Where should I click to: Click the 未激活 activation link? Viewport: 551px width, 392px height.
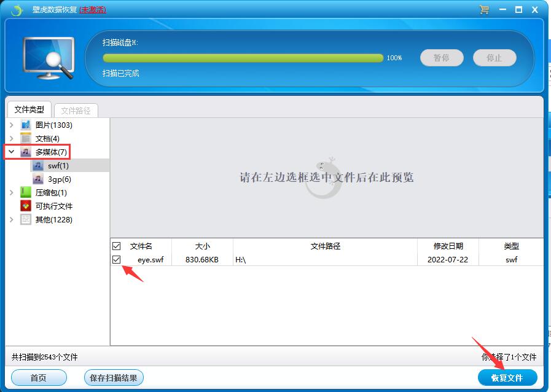tap(93, 10)
